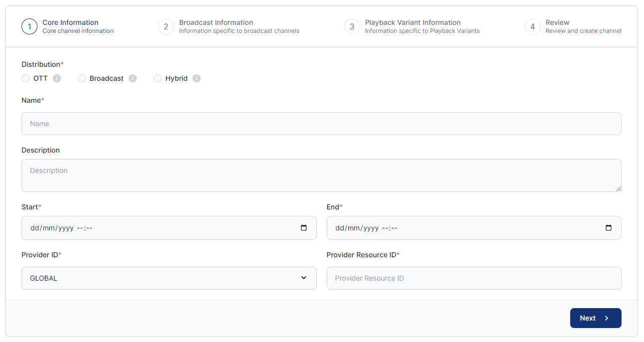The height and width of the screenshot is (342, 644).
Task: Expand the Provider ID dropdown
Action: 169,278
